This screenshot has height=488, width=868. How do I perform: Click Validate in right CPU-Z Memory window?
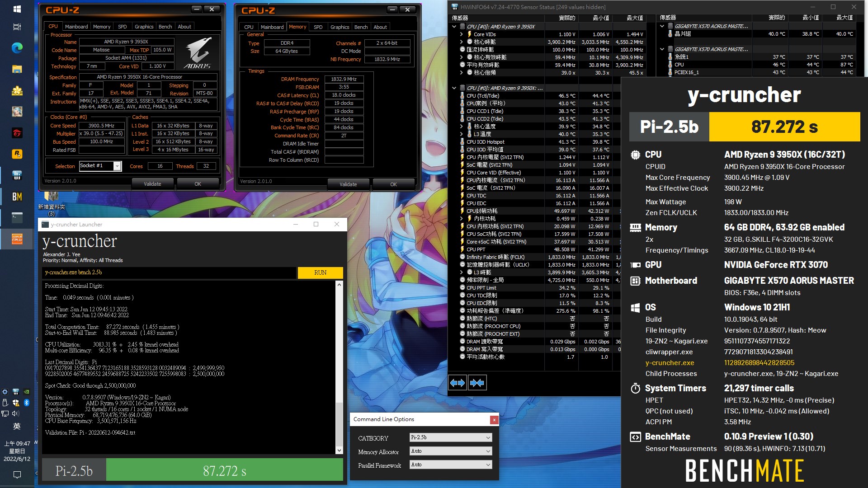tap(348, 184)
